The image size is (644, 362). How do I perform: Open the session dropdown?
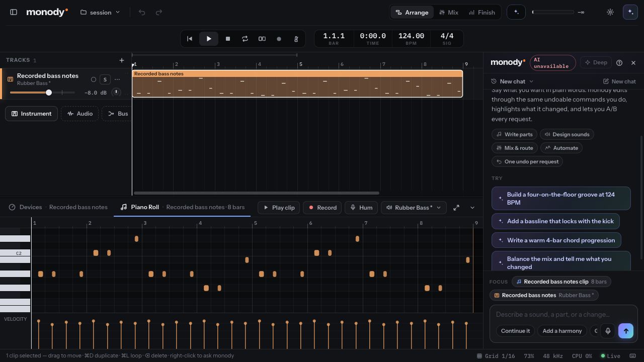tap(100, 12)
